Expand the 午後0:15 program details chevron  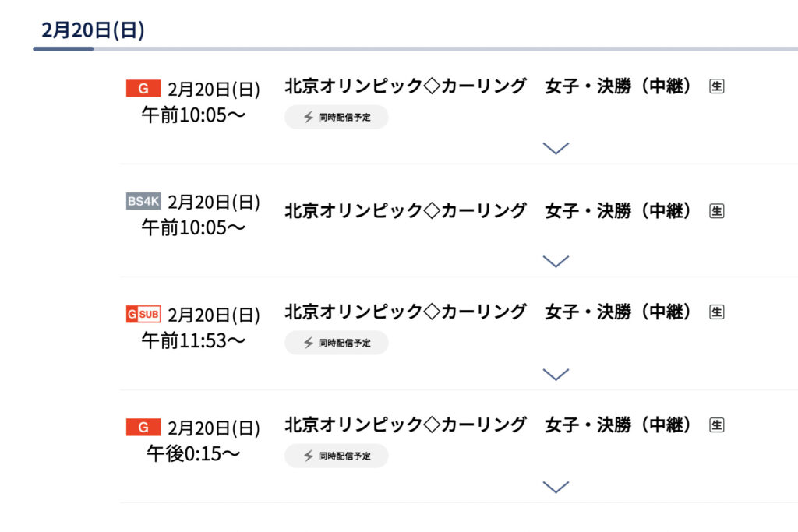(x=556, y=487)
